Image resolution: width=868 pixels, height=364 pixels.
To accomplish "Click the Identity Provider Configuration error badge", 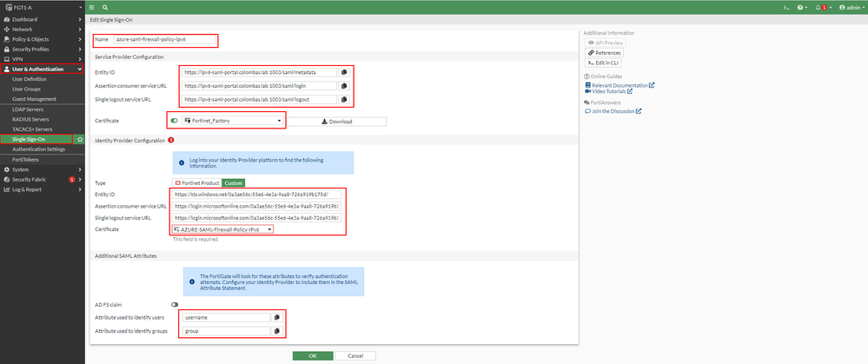I will pos(171,141).
